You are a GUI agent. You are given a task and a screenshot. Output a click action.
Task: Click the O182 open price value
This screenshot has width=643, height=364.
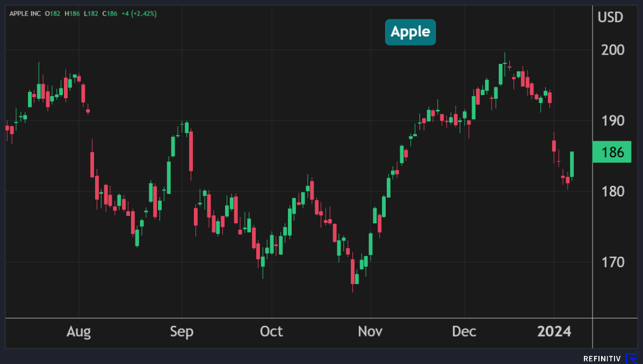click(53, 13)
